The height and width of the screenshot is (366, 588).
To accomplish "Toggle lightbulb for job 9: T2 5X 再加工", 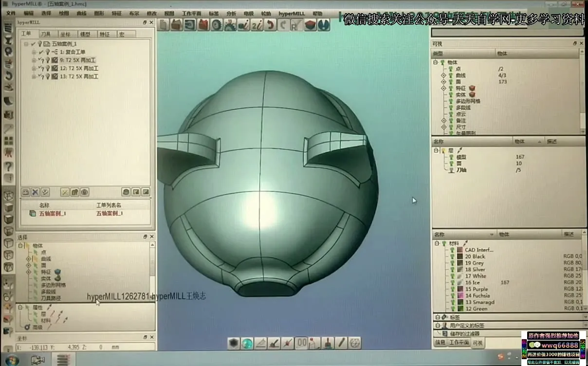I will 48,60.
